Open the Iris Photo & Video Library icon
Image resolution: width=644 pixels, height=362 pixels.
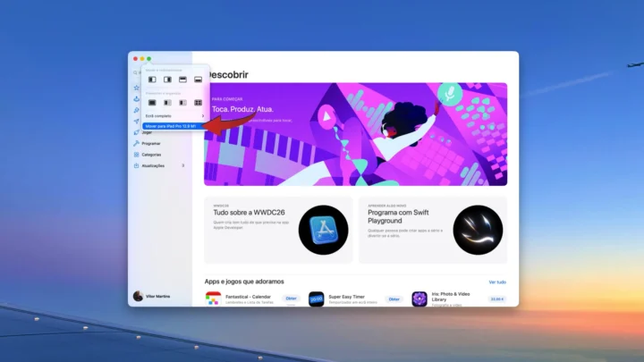point(419,299)
